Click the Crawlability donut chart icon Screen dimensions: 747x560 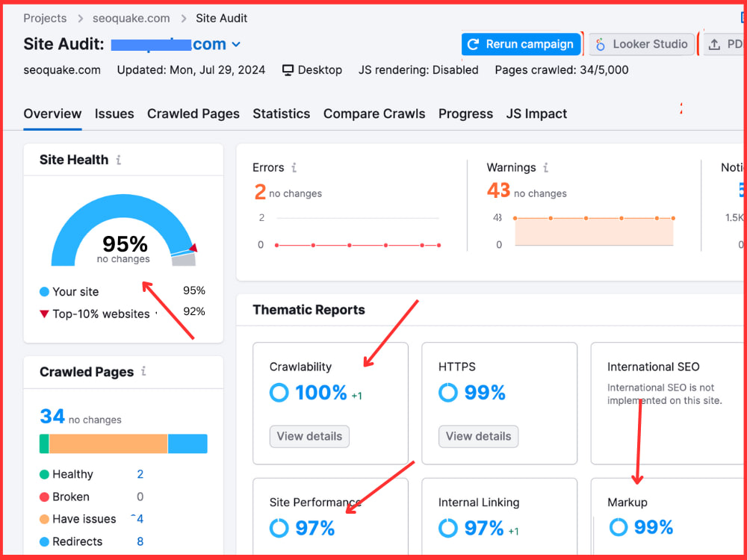[279, 393]
